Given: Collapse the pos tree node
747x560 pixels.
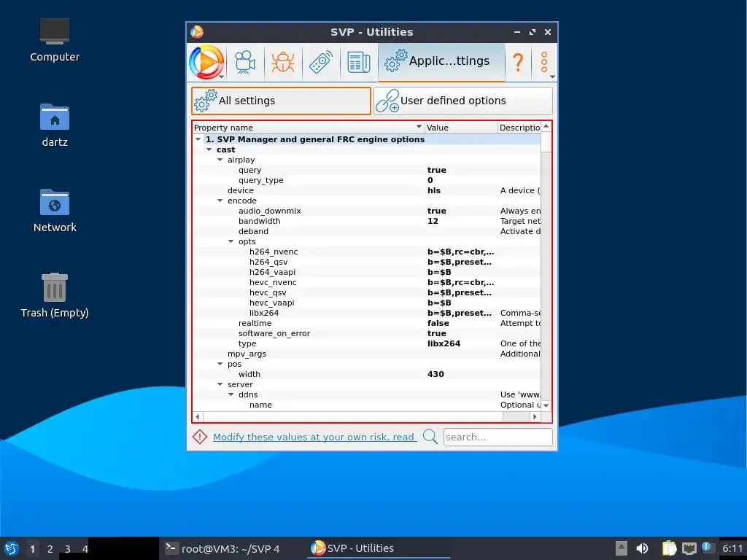Looking at the screenshot, I should [x=220, y=364].
